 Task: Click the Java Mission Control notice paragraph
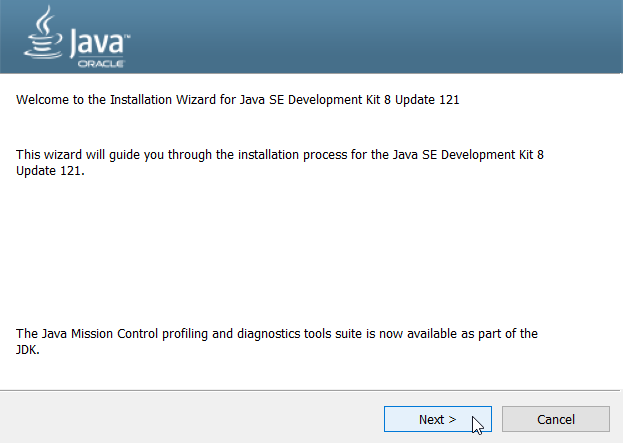(x=277, y=341)
